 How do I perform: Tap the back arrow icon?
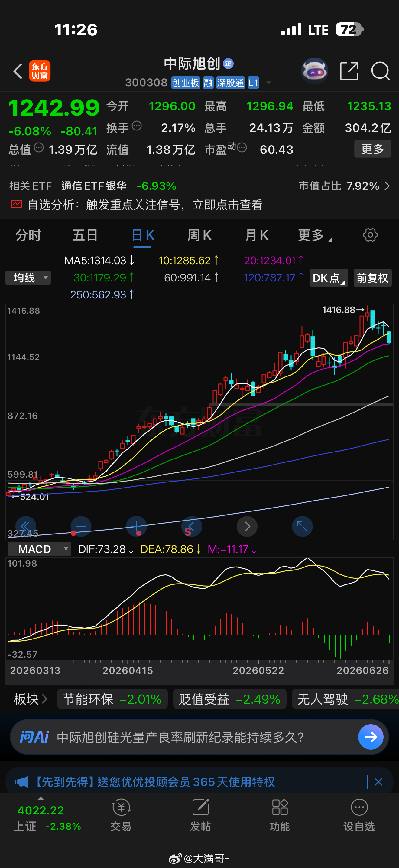[x=18, y=71]
